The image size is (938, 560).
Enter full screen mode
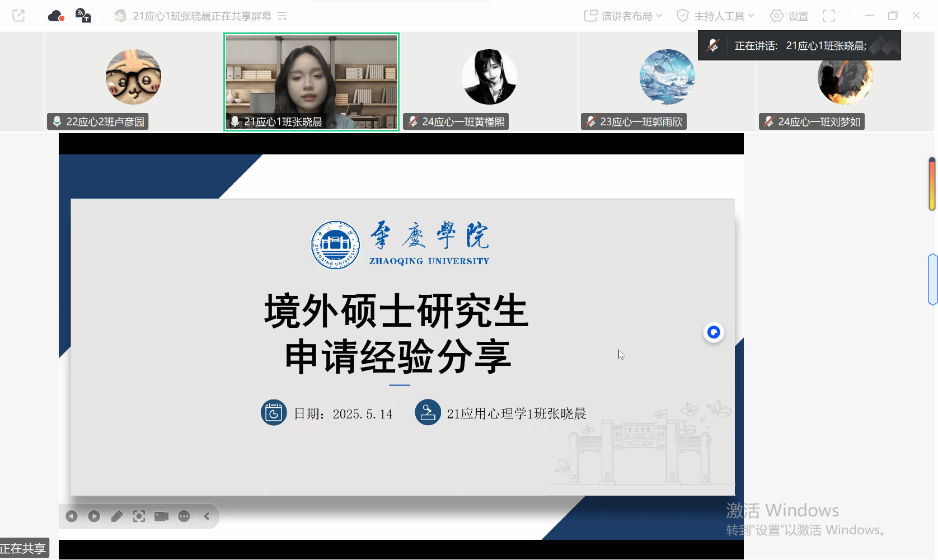point(829,16)
